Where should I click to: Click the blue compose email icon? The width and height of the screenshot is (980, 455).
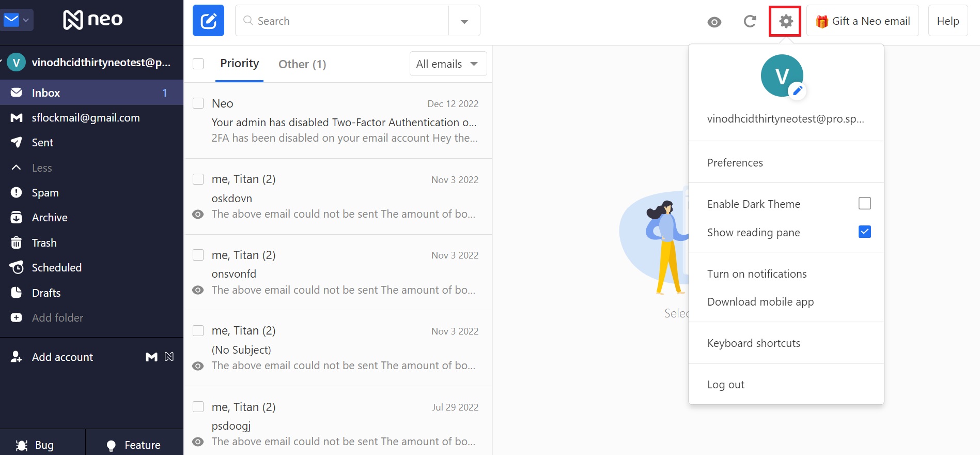(208, 21)
